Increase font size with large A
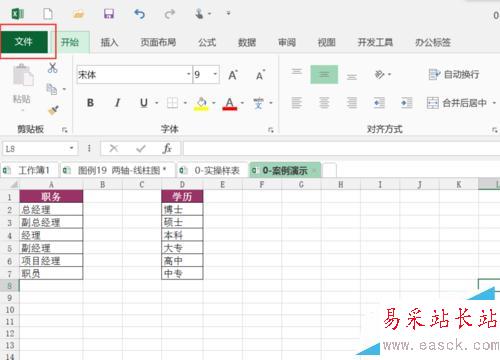Screen dimensions: 500x360 [233, 75]
